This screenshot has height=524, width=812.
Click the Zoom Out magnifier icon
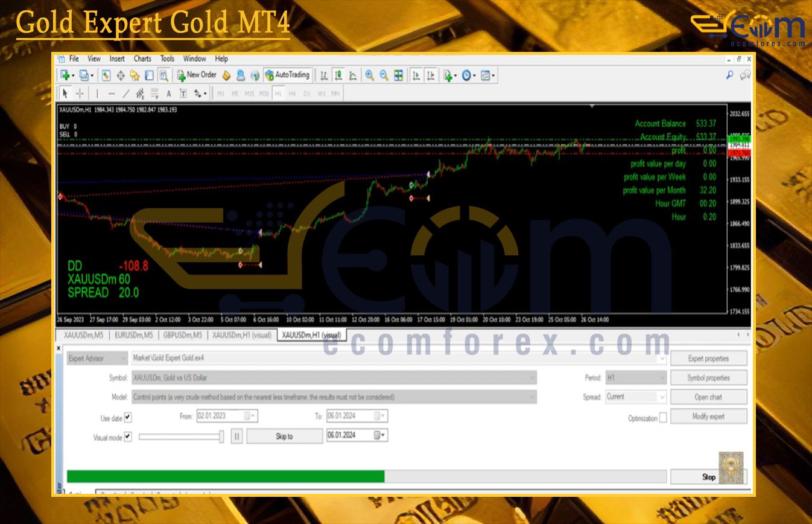[x=384, y=75]
